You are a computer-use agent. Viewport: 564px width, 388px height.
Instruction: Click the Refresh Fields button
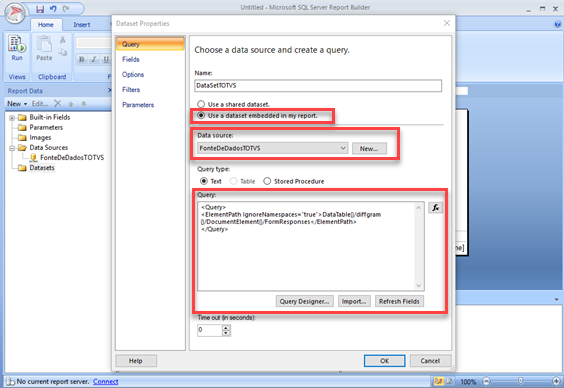399,301
